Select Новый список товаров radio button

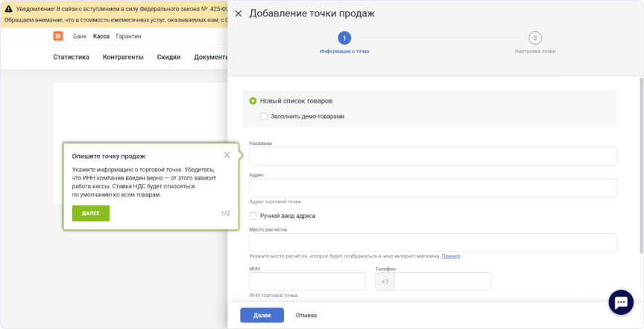(253, 100)
